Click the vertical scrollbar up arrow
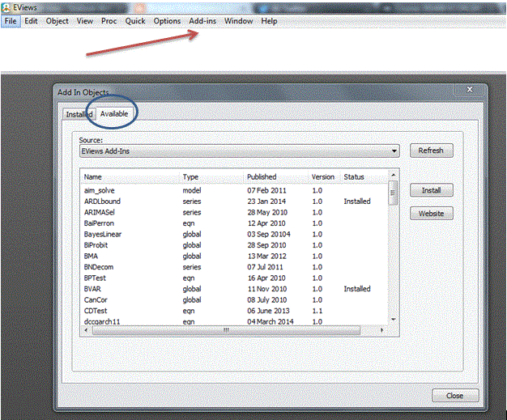The height and width of the screenshot is (420, 507). (393, 175)
